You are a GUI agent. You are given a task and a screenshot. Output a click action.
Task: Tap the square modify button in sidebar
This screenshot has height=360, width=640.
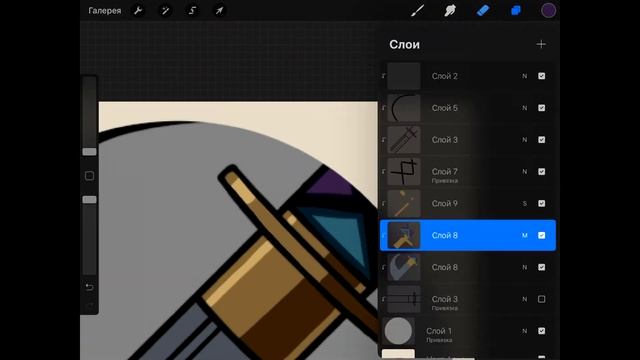pos(89,176)
